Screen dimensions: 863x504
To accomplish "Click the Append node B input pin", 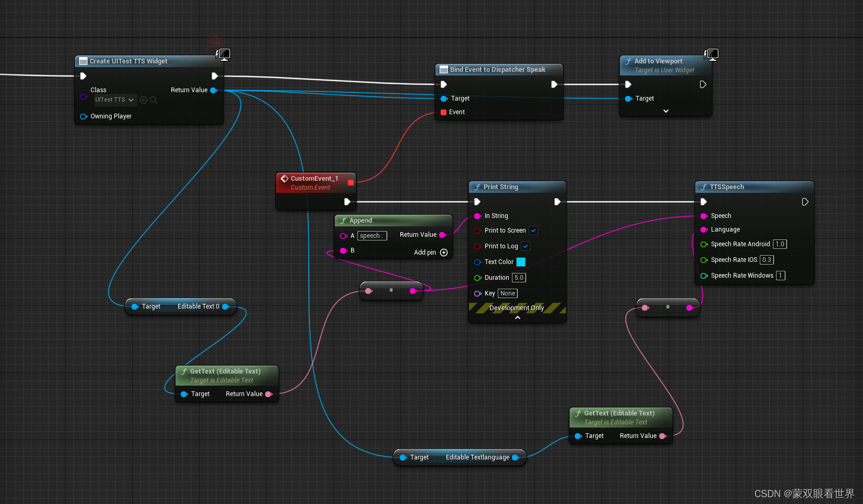I will [x=344, y=251].
